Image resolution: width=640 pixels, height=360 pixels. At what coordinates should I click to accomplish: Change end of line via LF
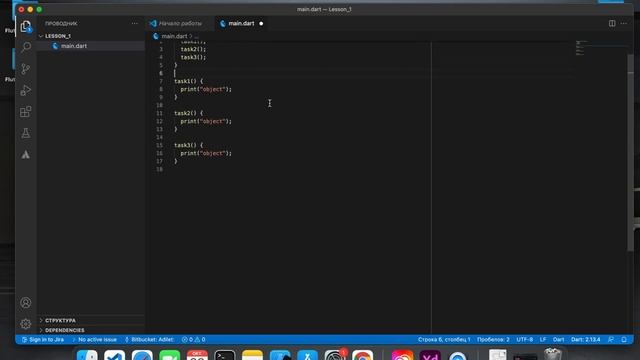pos(543,340)
